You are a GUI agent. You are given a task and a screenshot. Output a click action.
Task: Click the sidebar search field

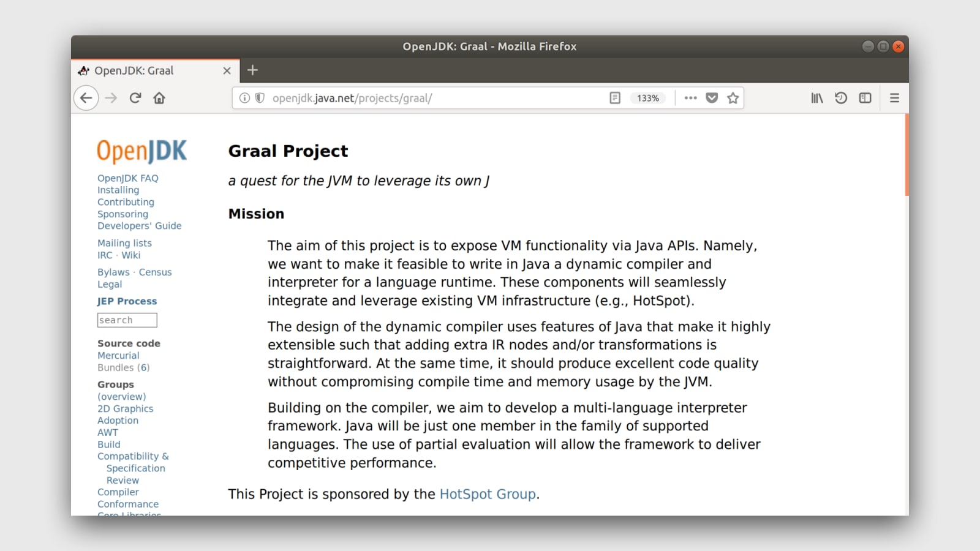(x=127, y=320)
